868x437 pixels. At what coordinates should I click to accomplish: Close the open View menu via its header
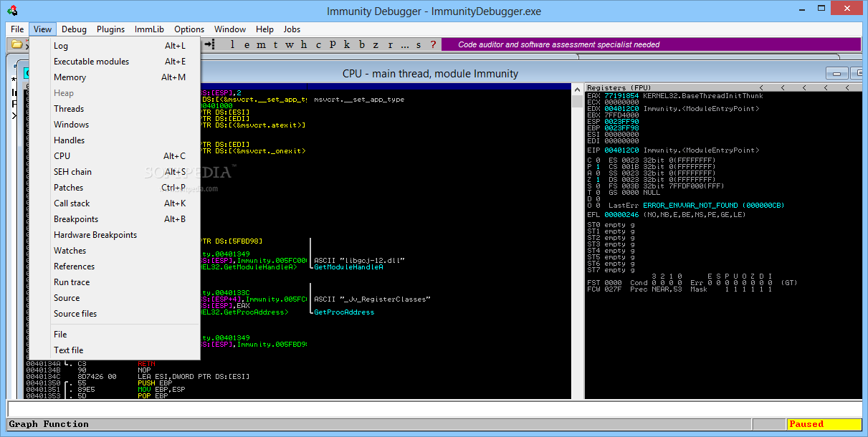(x=42, y=29)
